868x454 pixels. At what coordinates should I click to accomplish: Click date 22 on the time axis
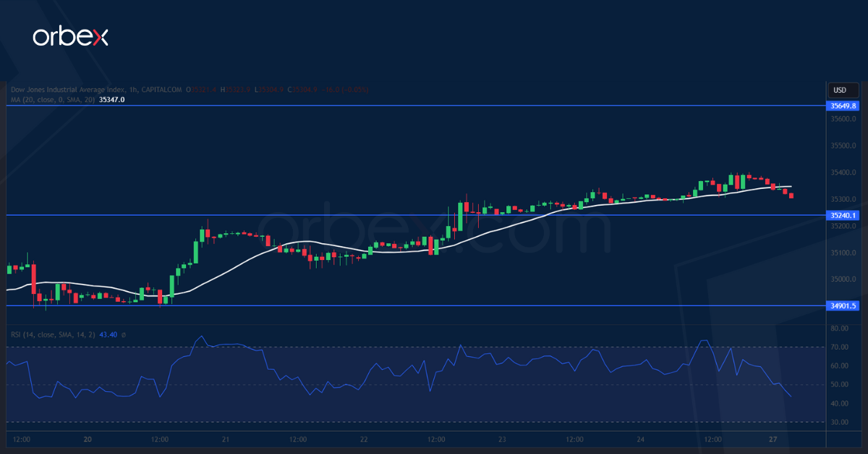pos(364,440)
